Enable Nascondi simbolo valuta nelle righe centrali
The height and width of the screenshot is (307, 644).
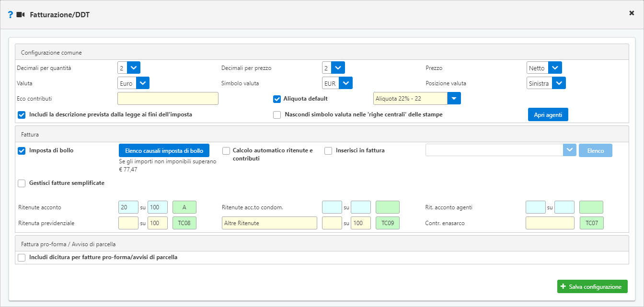[276, 115]
